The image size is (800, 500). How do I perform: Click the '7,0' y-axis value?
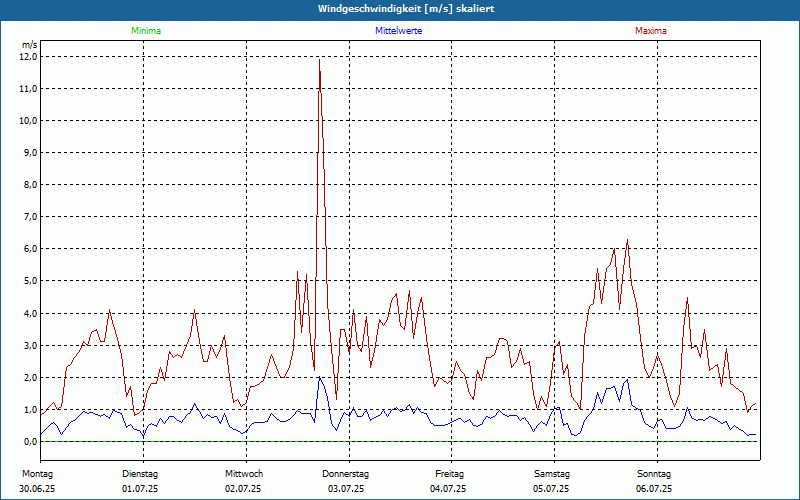[x=31, y=217]
